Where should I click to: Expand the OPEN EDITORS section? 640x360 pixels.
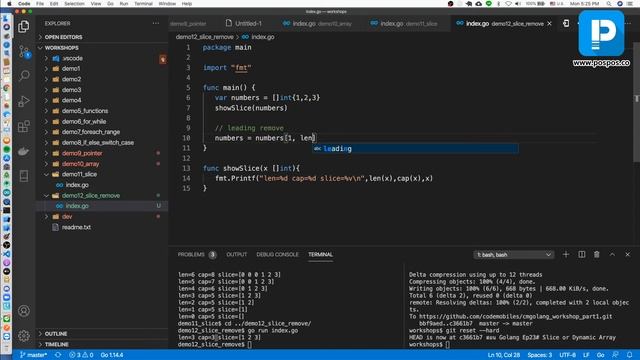click(x=63, y=37)
